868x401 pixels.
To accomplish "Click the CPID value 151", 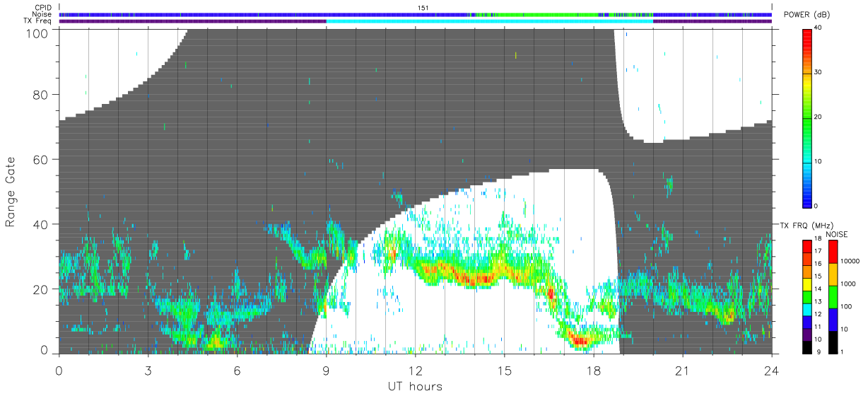I will click(x=423, y=8).
